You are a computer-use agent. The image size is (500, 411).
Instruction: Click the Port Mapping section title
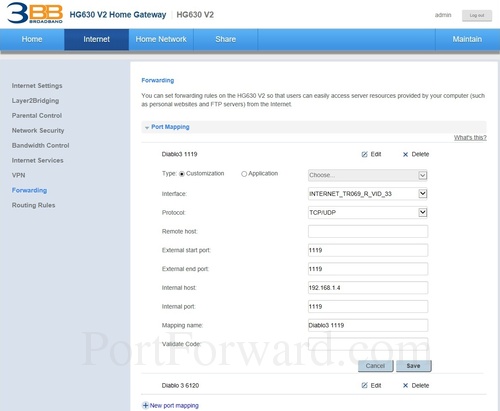[x=170, y=127]
